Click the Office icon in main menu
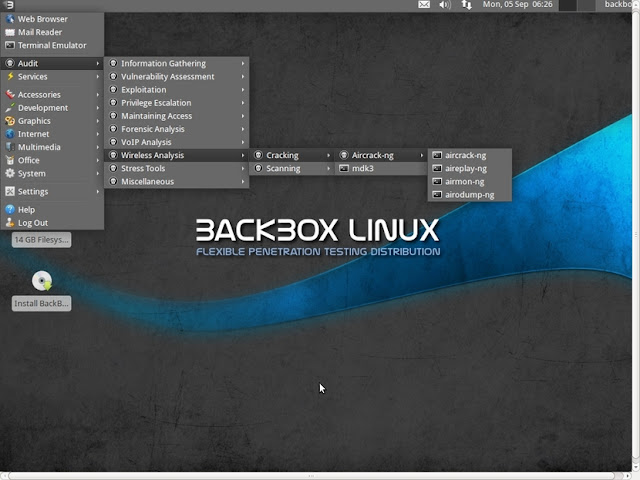 click(x=10, y=160)
